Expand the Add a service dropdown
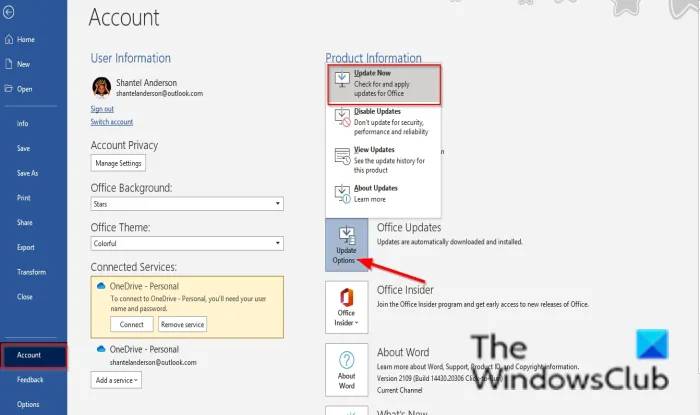Image resolution: width=700 pixels, height=415 pixels. [x=116, y=380]
